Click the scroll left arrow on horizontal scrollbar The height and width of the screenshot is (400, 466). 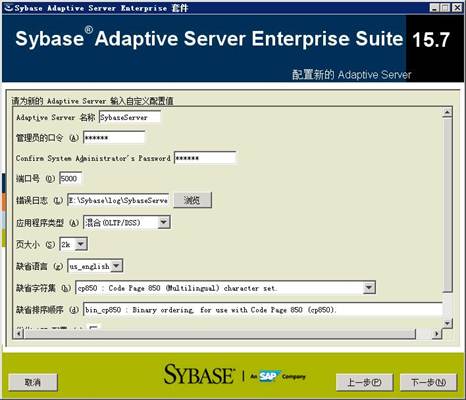18,333
